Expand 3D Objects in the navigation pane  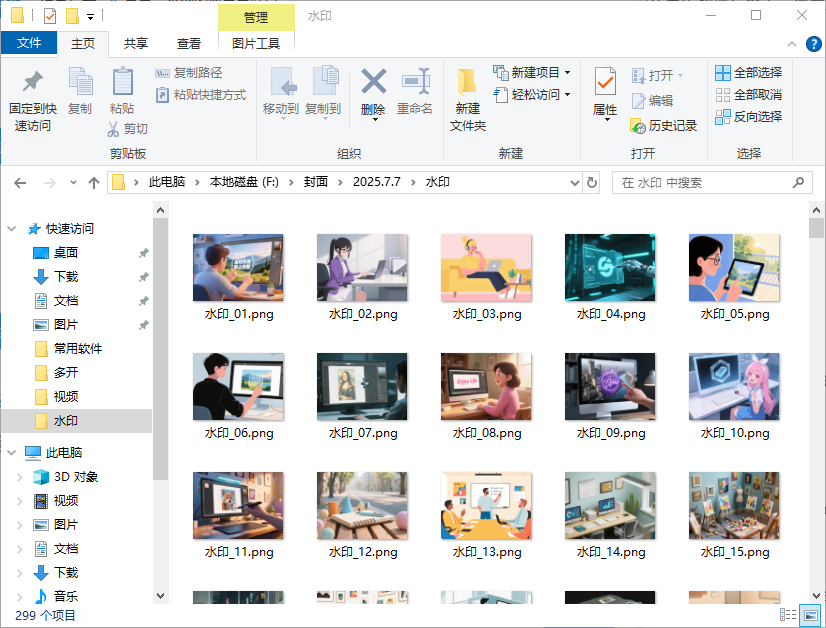[18, 476]
